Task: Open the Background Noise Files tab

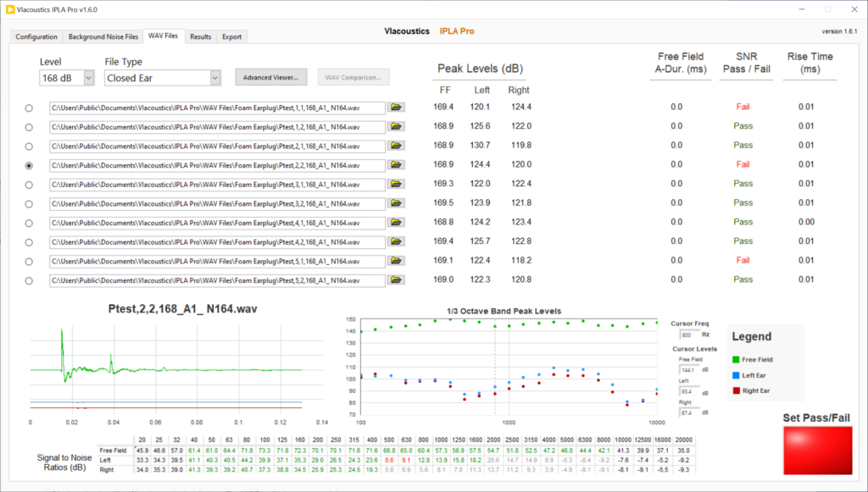Action: coord(103,37)
